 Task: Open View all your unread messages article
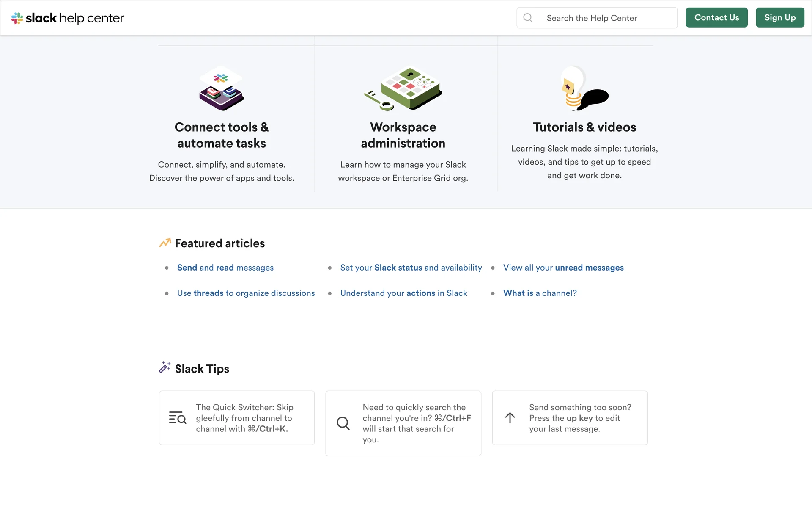click(x=563, y=268)
